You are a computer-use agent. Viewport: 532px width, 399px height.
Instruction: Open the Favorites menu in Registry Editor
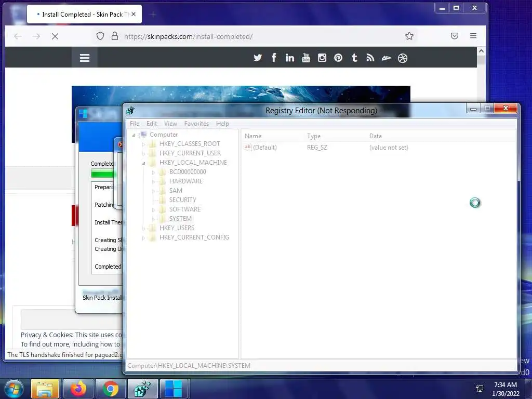196,124
